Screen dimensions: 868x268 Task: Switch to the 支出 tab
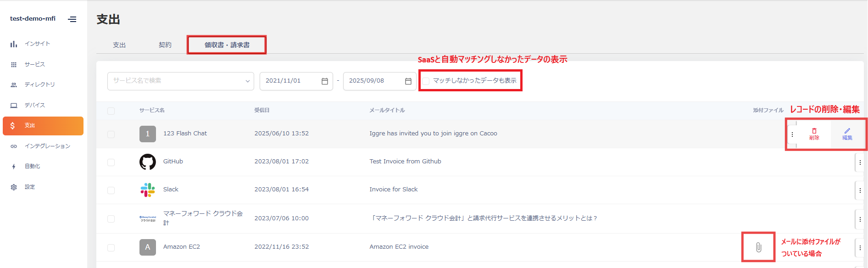tap(119, 45)
